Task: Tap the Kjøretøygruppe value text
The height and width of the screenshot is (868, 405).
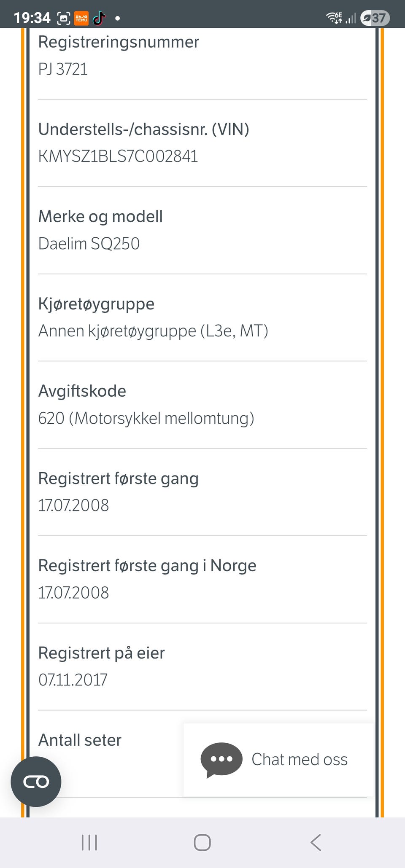Action: pos(153,331)
